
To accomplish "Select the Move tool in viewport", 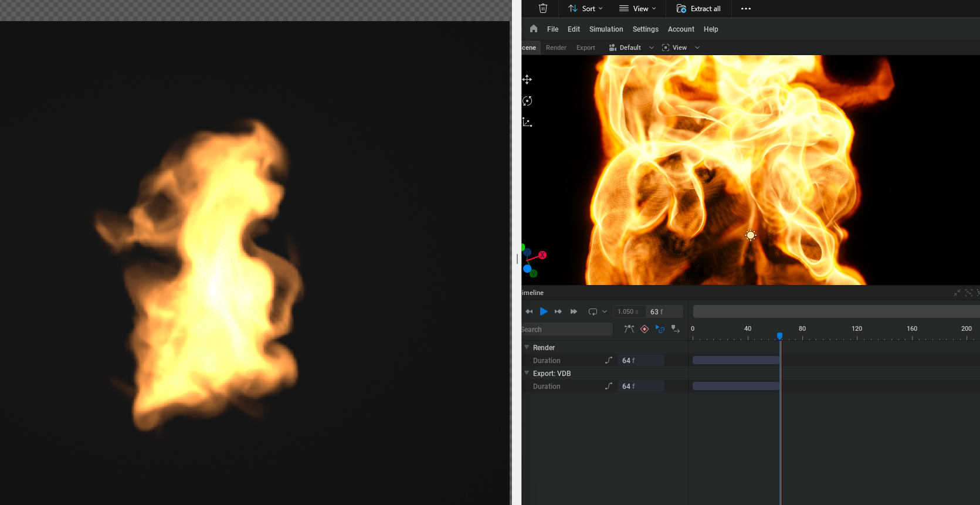I will click(x=527, y=80).
